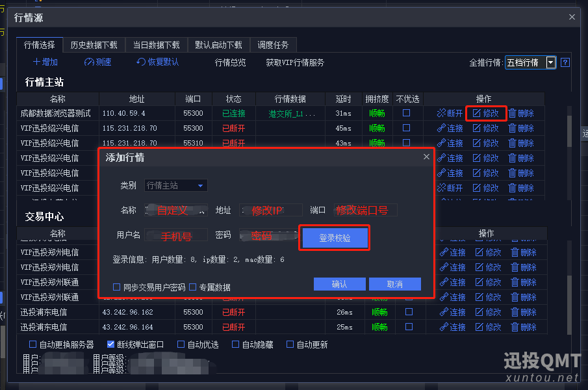The width and height of the screenshot is (588, 390).
Task: Enable 专属数据 checkbox
Action: 193,287
